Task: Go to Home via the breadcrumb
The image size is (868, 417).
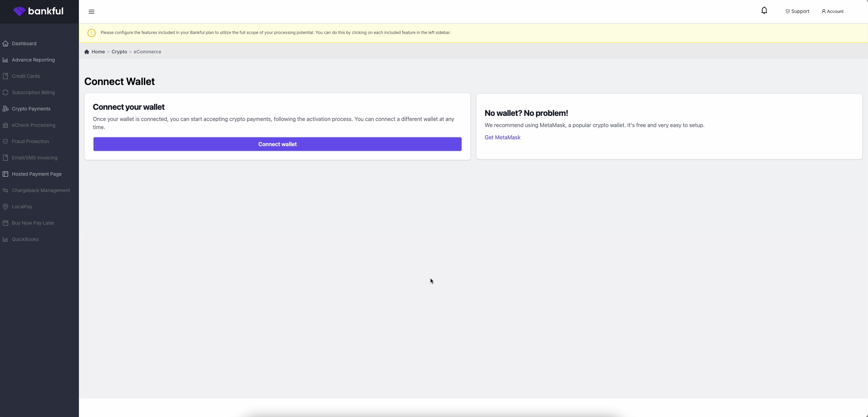Action: [x=98, y=52]
